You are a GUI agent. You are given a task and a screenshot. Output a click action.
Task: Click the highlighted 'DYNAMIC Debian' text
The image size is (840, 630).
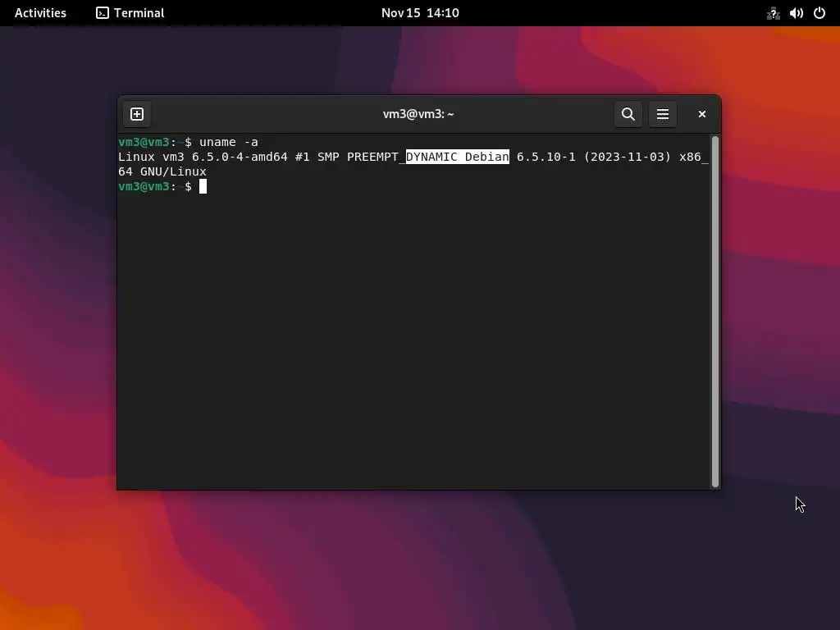(458, 157)
